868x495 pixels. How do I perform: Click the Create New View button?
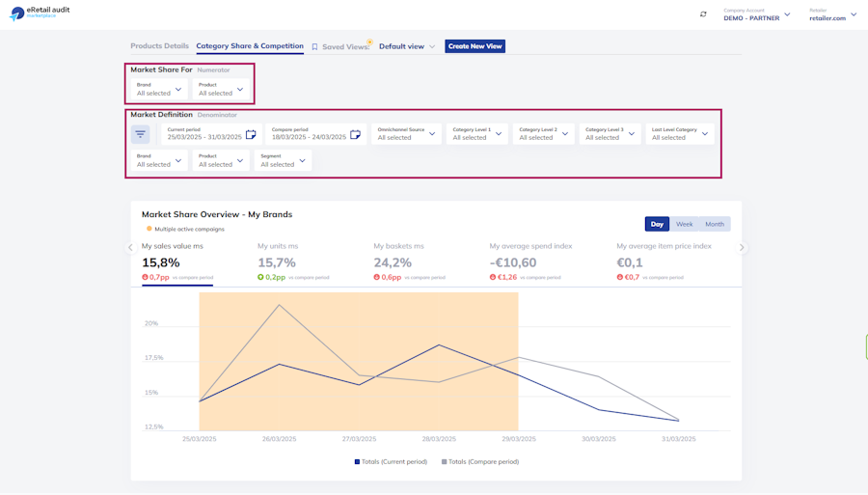(475, 46)
